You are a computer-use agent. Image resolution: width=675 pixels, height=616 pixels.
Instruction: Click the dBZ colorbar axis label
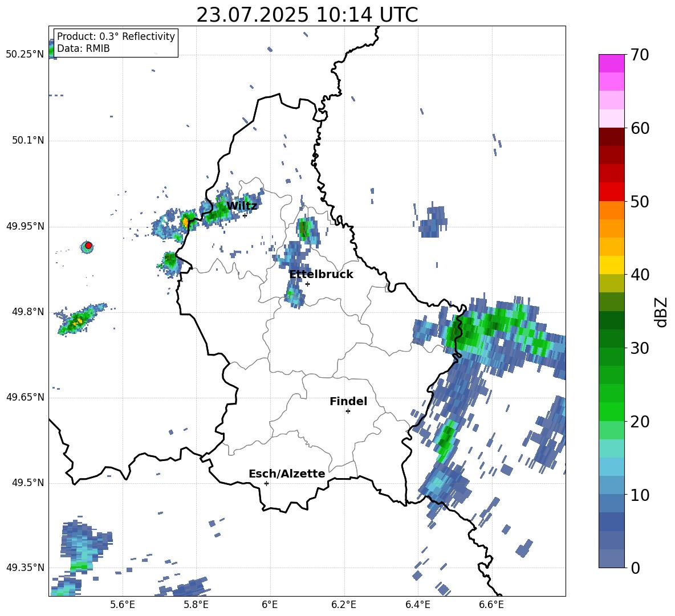[662, 312]
